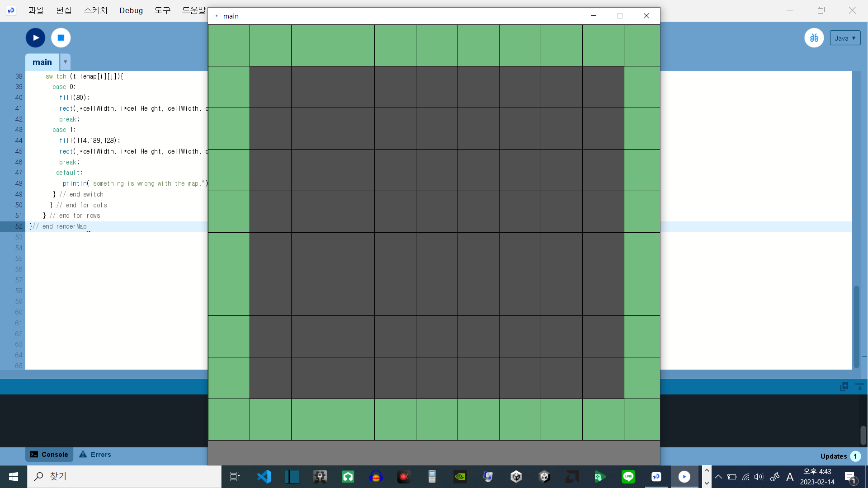Expand hidden system tray icons chevron
The height and width of the screenshot is (488, 868).
click(718, 477)
